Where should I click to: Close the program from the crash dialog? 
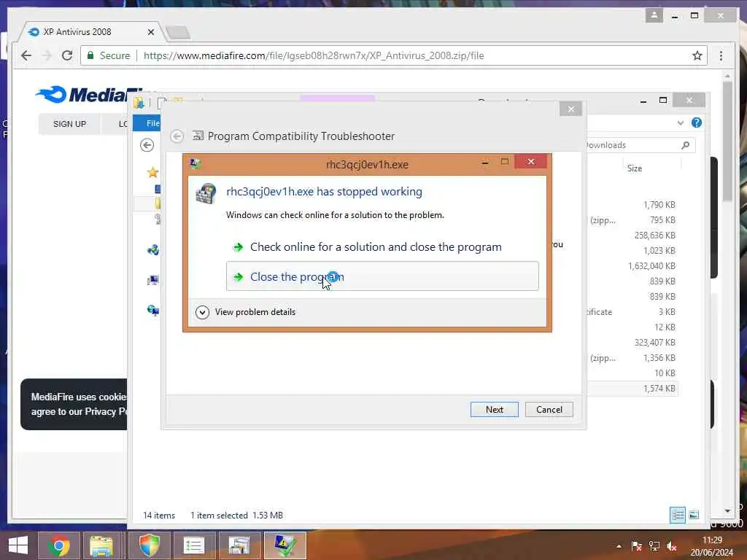point(382,276)
